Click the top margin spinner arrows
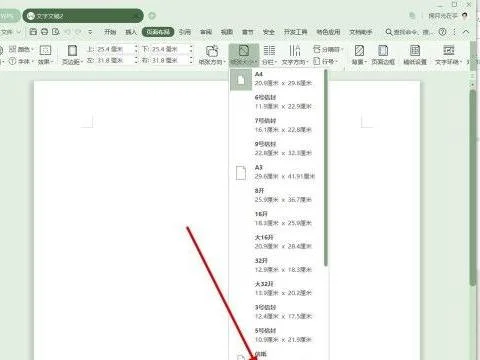Image resolution: width=480 pixels, height=360 pixels. (x=136, y=49)
